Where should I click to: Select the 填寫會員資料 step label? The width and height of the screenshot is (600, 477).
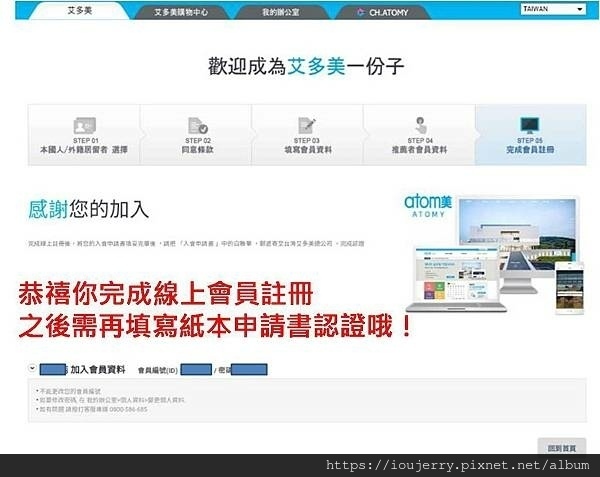tap(308, 150)
